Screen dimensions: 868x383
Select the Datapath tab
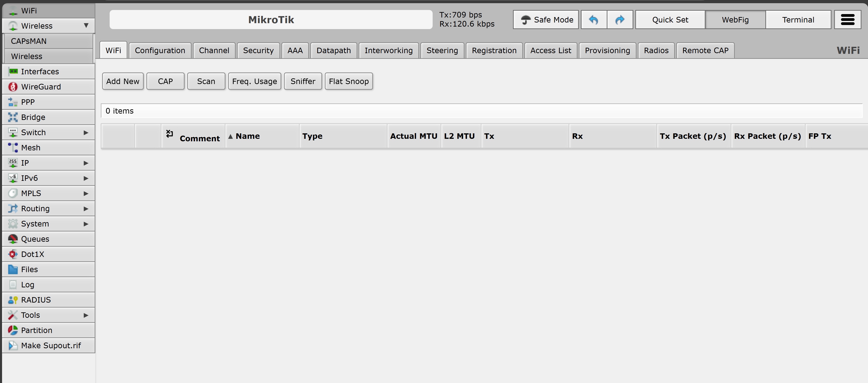click(334, 51)
